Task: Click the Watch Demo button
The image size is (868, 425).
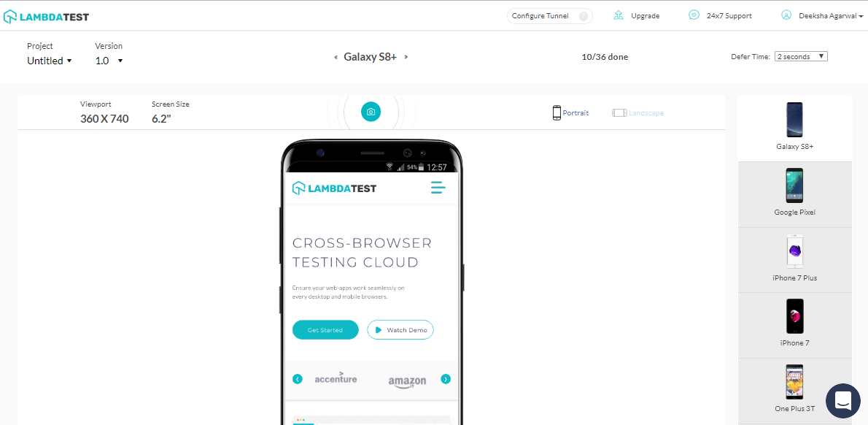Action: 400,329
